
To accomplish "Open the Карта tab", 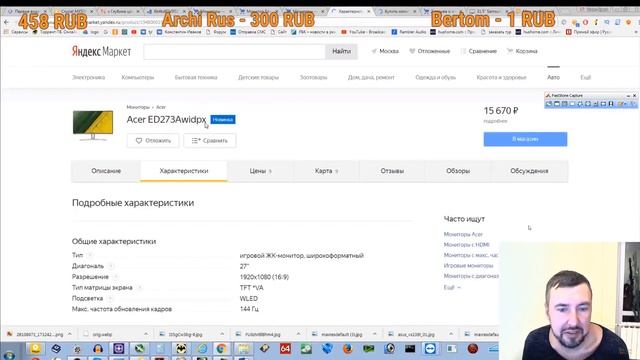I will coord(326,171).
